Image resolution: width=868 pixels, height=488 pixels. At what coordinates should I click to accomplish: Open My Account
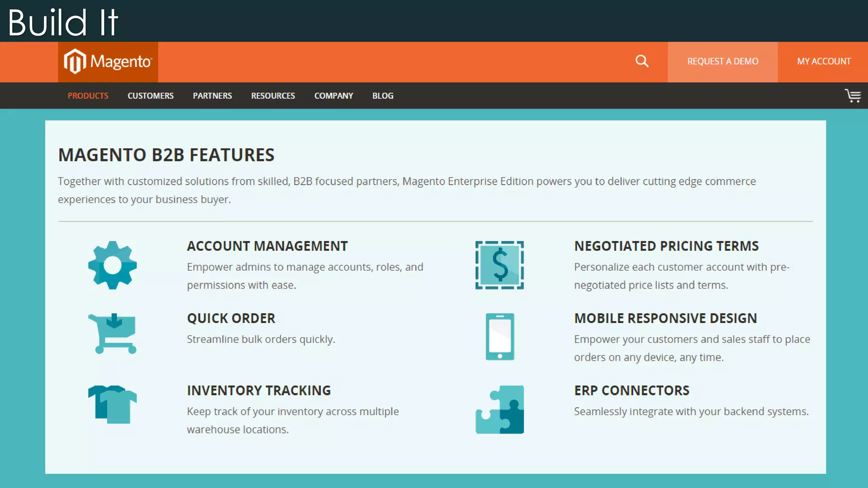click(823, 61)
